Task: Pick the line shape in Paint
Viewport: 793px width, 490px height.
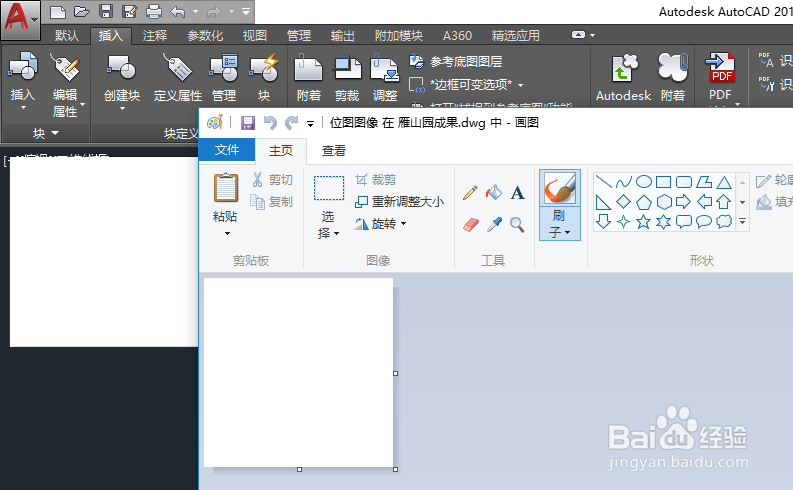Action: 603,182
